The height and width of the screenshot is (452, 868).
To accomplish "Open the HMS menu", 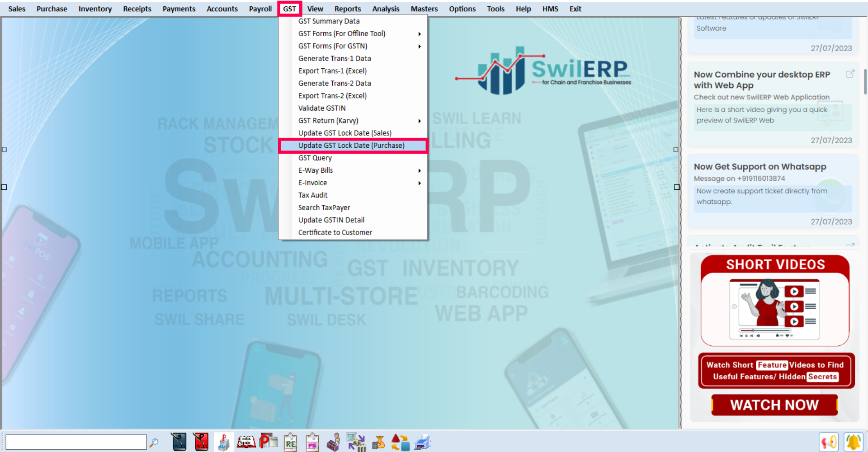I will click(x=550, y=9).
